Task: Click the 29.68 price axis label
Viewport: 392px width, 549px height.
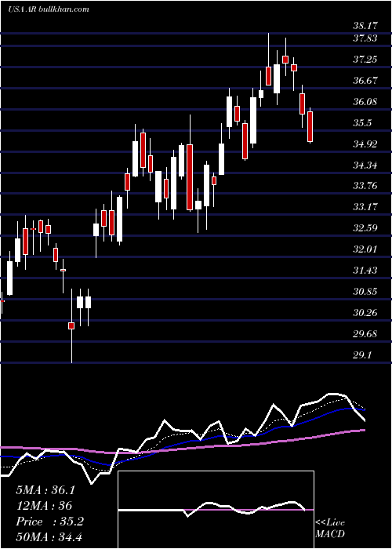Action: click(x=365, y=333)
